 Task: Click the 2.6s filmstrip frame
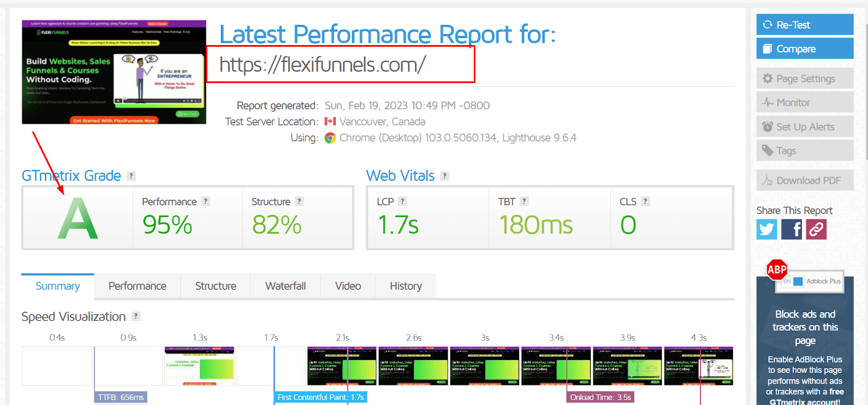tap(413, 366)
